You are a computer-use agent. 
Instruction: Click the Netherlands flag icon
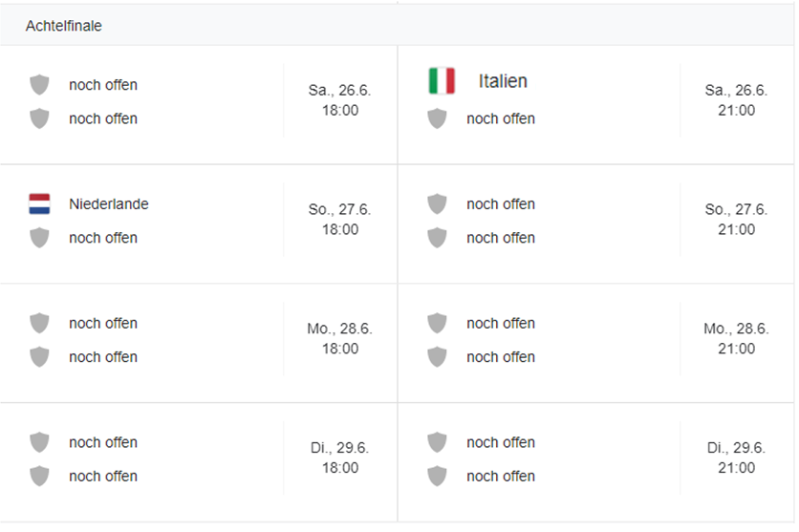pos(39,203)
